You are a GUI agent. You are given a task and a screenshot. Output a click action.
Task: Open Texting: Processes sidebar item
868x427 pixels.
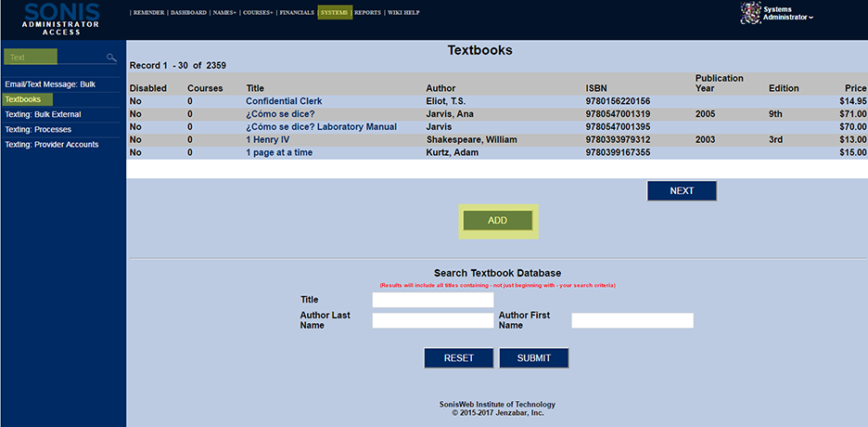(38, 130)
